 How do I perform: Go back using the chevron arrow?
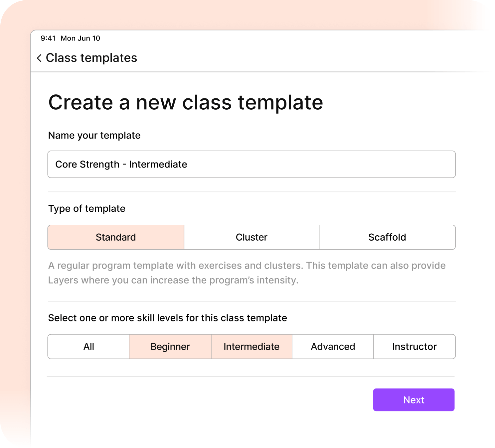(x=39, y=58)
